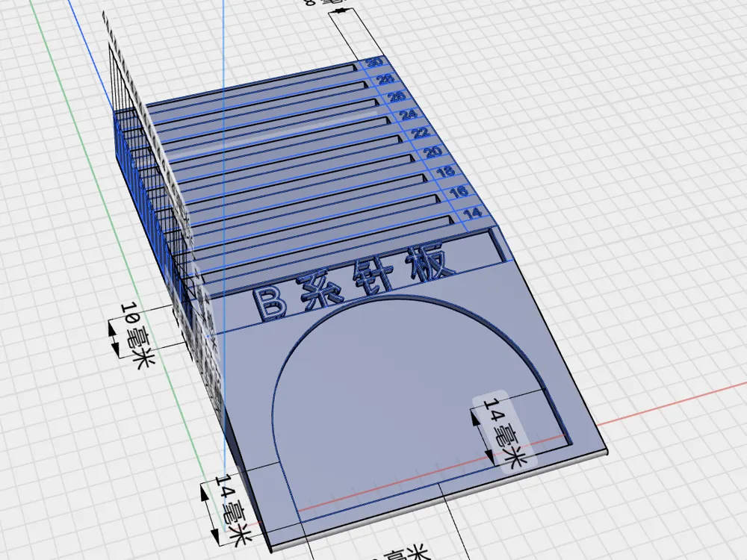Select the "14 毫米" dimension at the plate's front-left corner
747x560 pixels.
point(232,510)
